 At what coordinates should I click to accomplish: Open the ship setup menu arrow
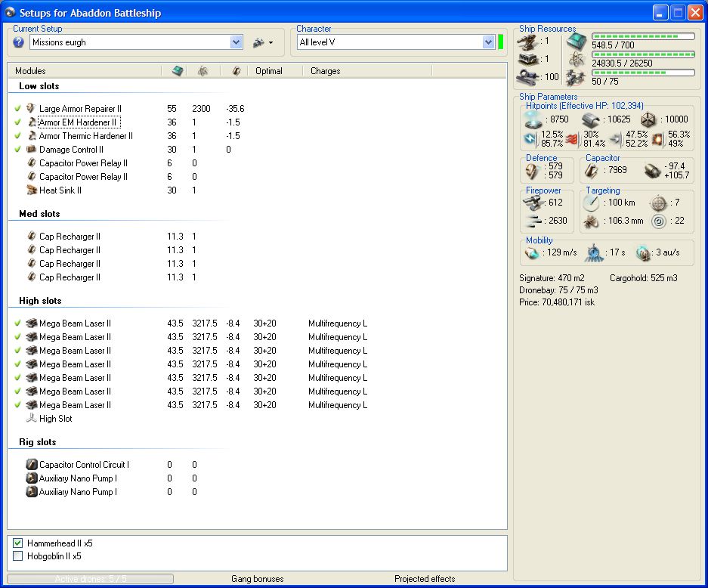(271, 43)
